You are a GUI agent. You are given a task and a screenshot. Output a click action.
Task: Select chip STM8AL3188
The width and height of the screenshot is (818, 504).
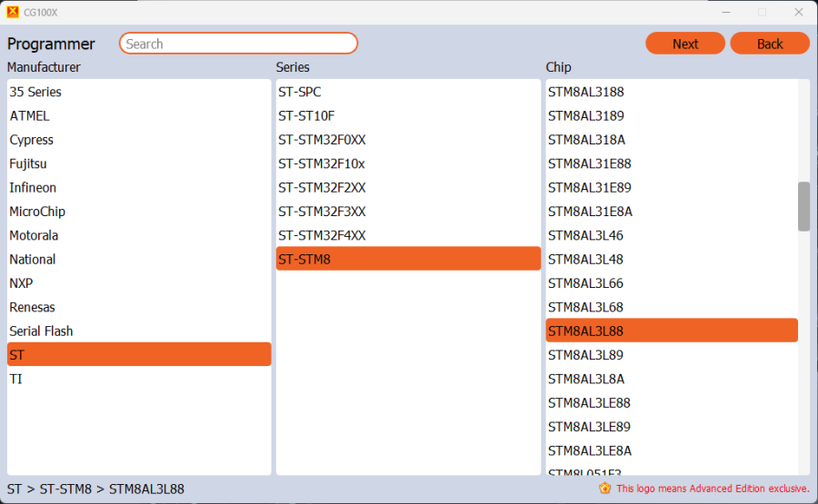point(586,92)
